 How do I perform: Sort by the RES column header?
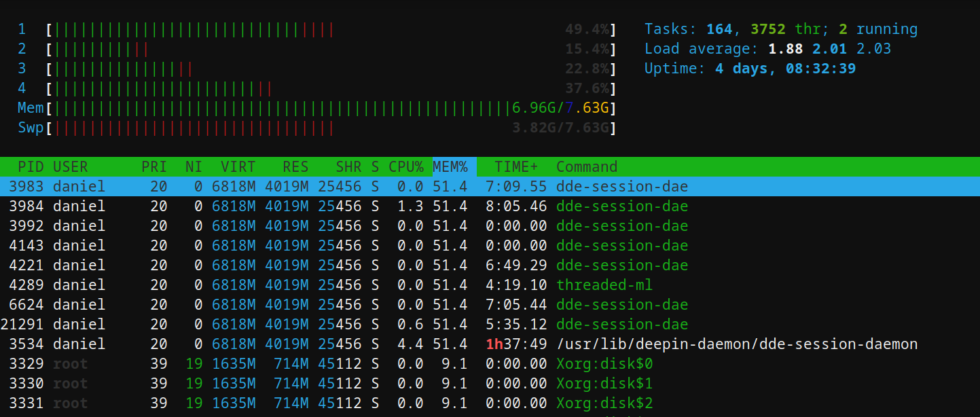click(x=295, y=167)
